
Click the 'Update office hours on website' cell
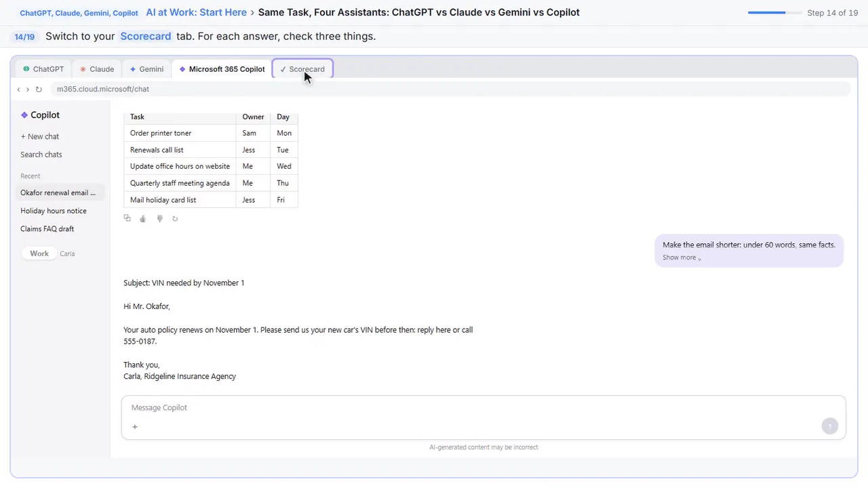point(180,166)
